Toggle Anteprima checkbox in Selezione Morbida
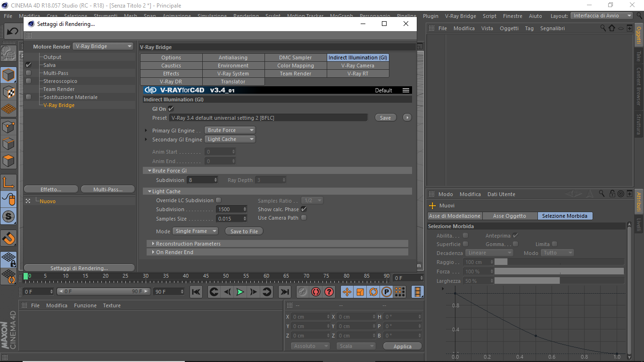 point(515,235)
